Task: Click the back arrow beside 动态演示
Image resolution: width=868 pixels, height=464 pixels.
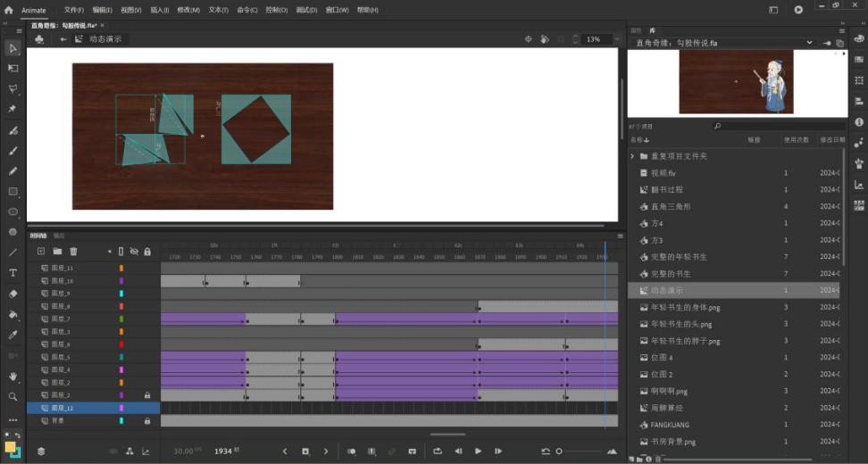Action: [x=63, y=39]
